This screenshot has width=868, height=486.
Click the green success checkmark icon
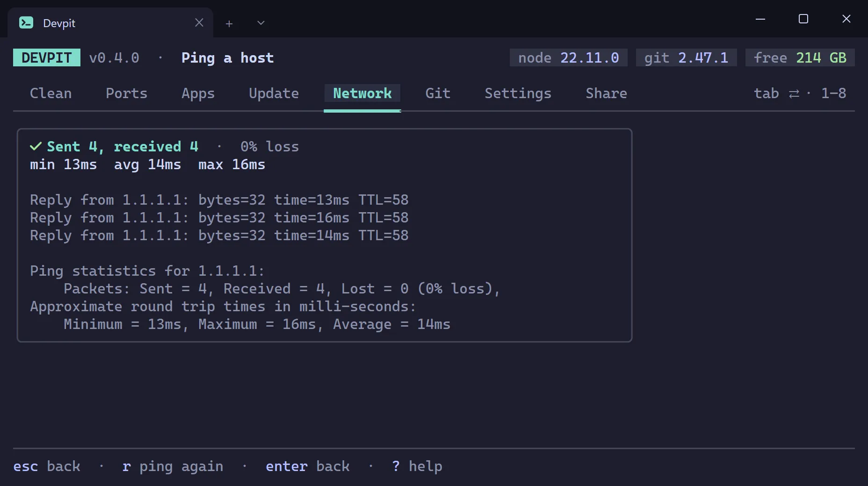point(36,146)
